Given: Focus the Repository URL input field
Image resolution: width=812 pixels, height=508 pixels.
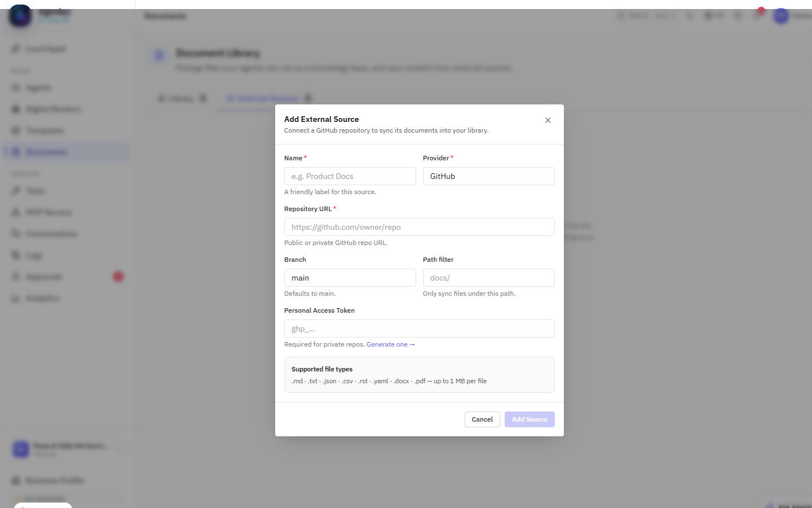Looking at the screenshot, I should tap(420, 227).
